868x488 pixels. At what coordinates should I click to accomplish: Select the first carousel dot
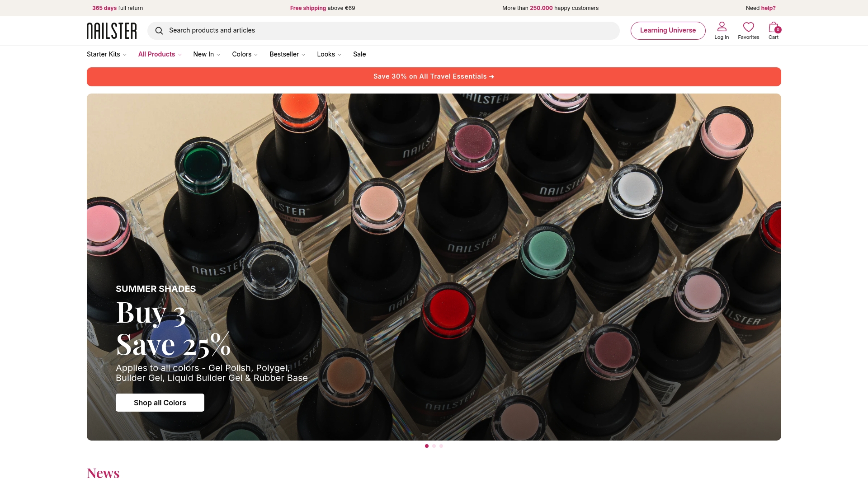point(427,446)
